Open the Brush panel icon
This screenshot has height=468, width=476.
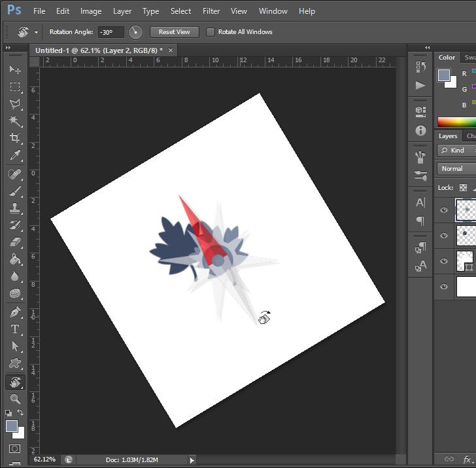(x=420, y=175)
